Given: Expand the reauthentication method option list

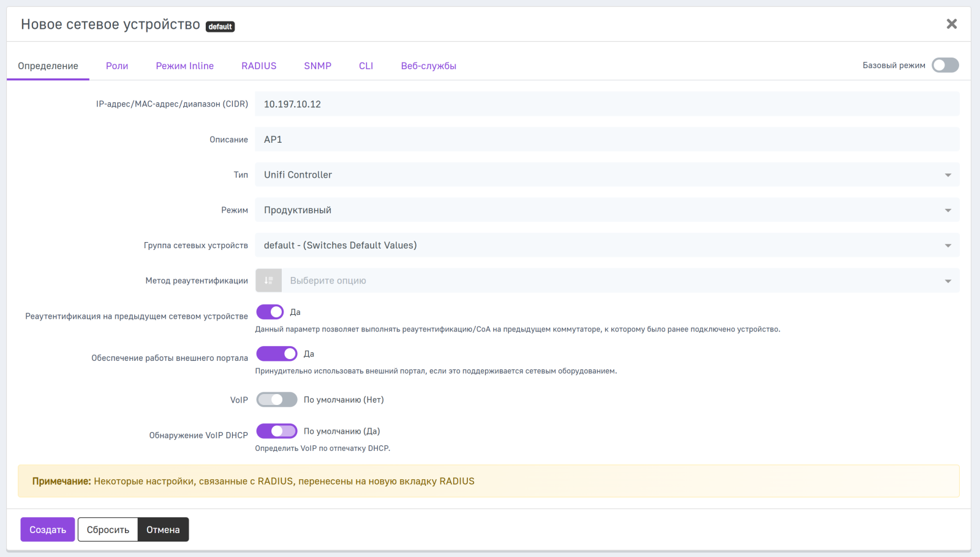Looking at the screenshot, I should 619,281.
